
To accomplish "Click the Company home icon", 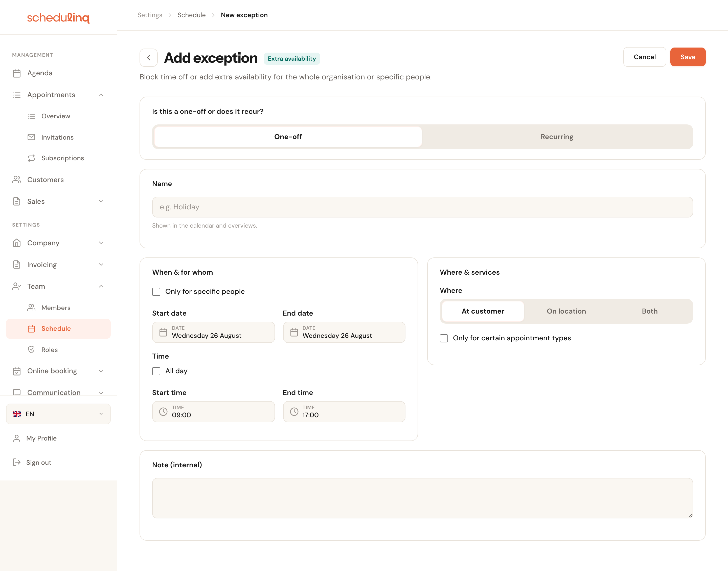I will point(17,243).
